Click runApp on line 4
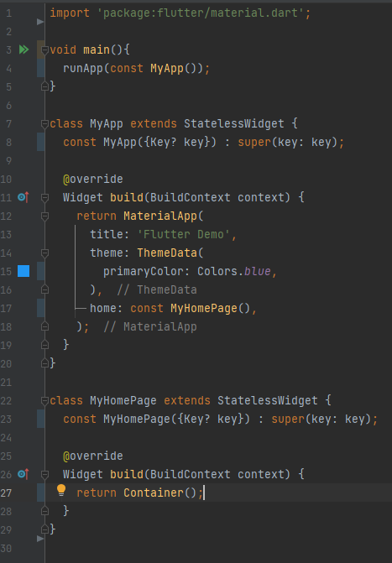Viewport: 392px width, 563px height. coord(83,68)
